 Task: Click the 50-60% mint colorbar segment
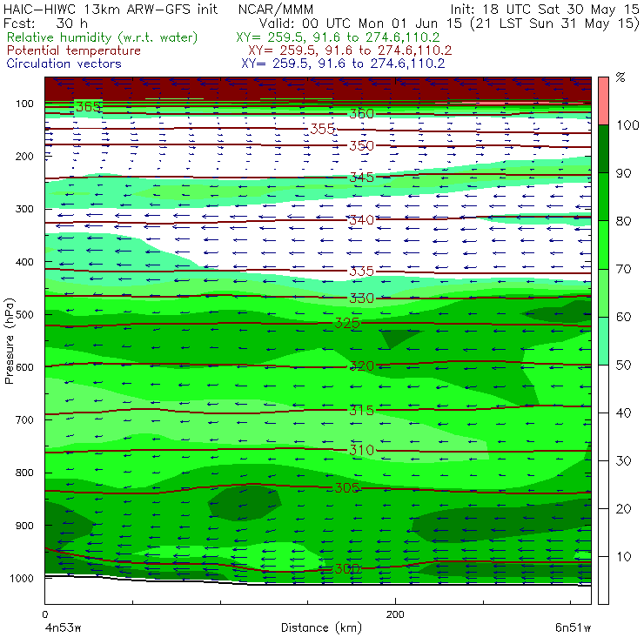click(x=603, y=341)
